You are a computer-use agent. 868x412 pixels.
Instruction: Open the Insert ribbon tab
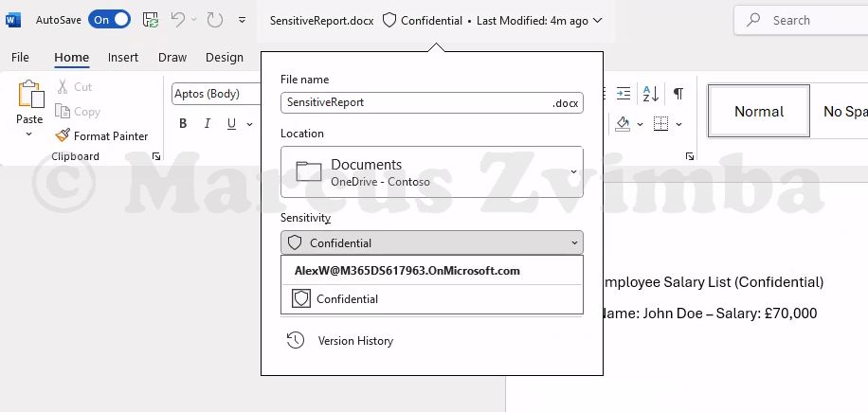123,58
